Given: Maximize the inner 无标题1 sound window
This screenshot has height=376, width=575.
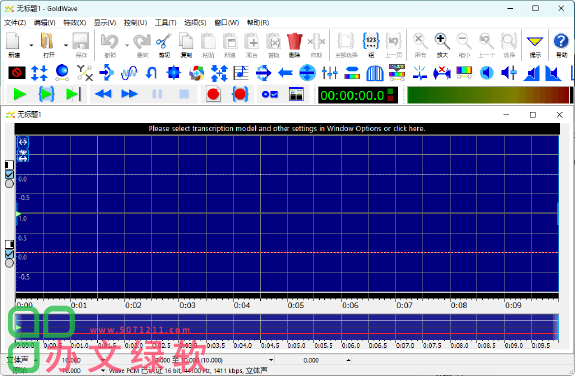Looking at the screenshot, I should [533, 115].
